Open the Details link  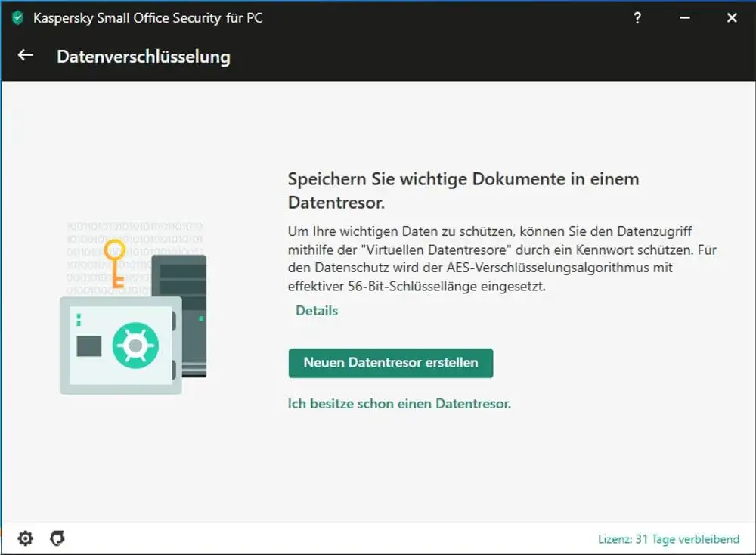(x=317, y=311)
